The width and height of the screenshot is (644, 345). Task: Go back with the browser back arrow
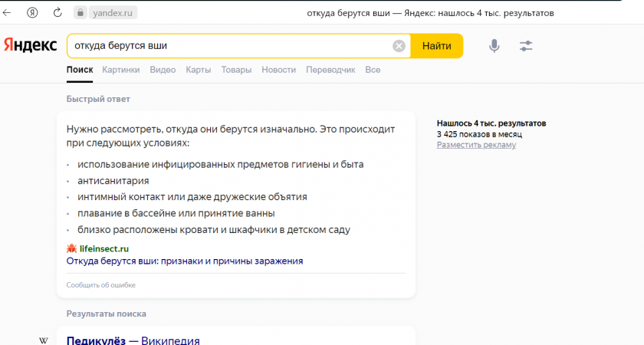tap(7, 13)
